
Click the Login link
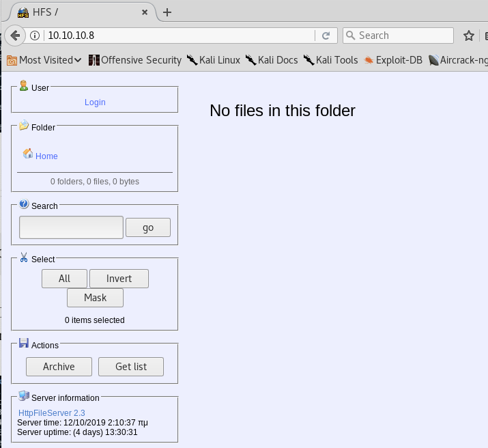coord(95,102)
